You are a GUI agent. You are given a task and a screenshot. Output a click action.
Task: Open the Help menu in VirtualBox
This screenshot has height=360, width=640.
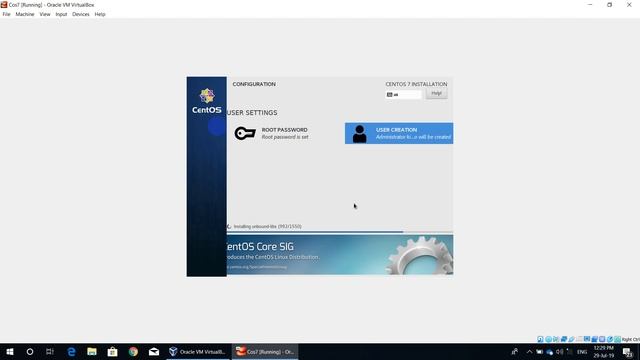(x=100, y=14)
